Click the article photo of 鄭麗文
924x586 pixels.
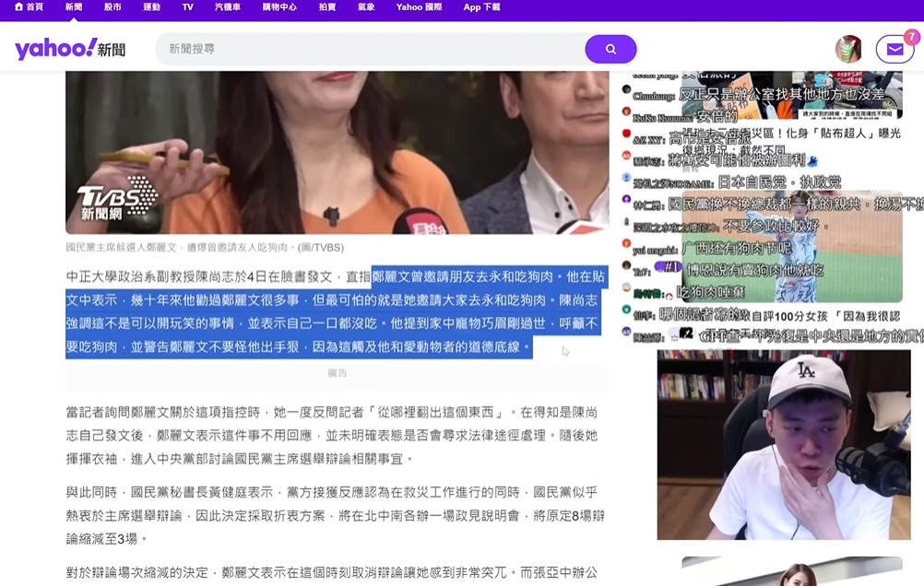337,152
